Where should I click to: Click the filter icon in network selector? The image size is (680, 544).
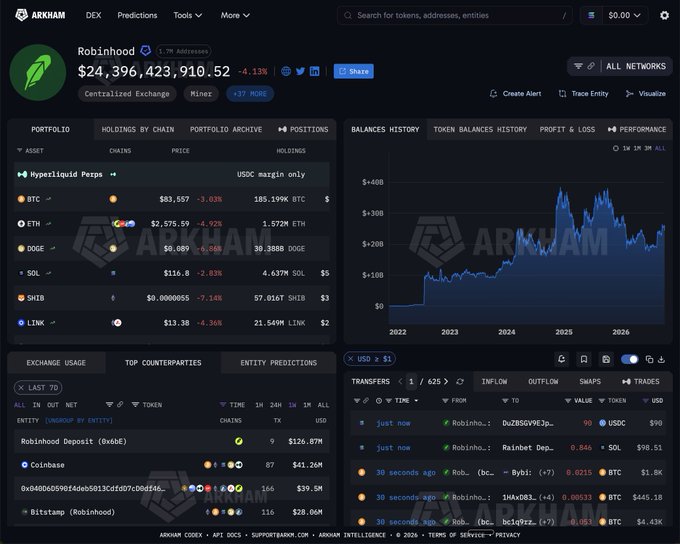tap(578, 66)
